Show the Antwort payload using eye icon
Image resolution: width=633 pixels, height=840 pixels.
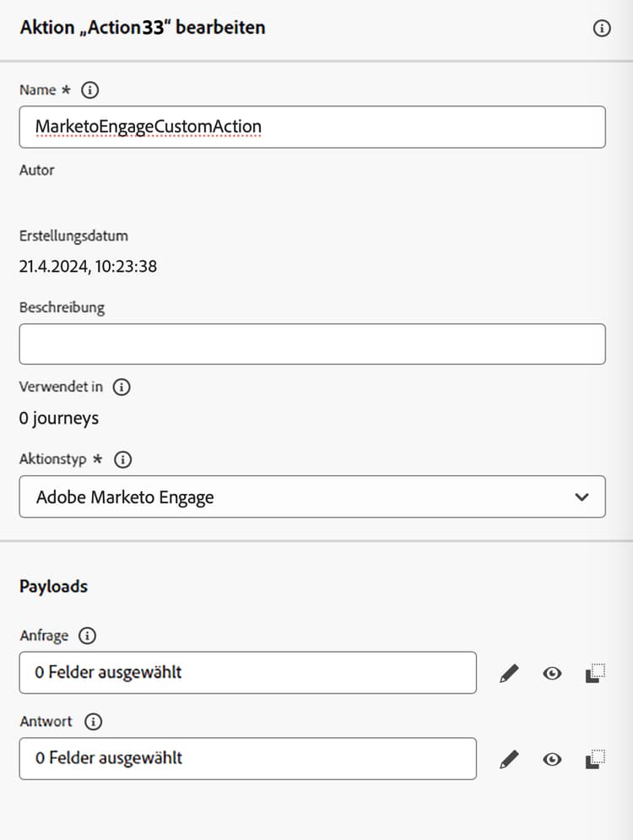(552, 759)
